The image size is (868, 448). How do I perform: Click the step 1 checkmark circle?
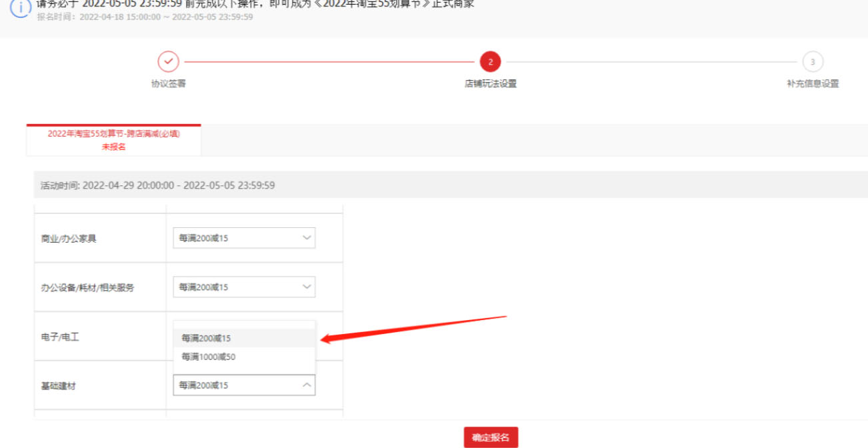168,61
